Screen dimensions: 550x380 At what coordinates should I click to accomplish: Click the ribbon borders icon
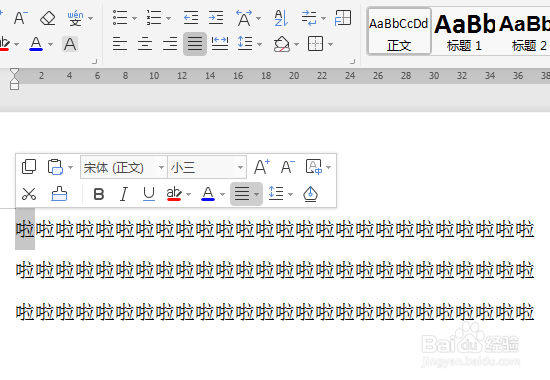click(x=315, y=44)
